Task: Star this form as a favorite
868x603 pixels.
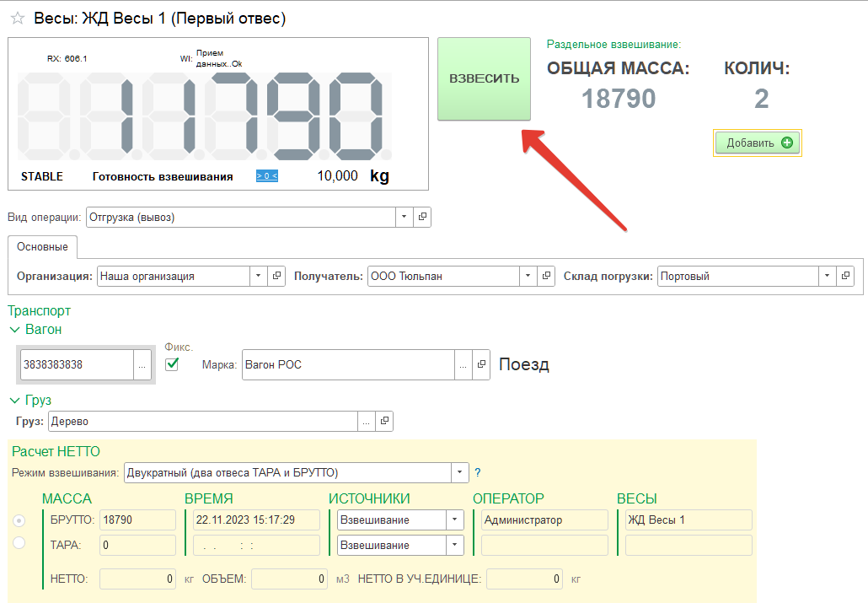Action: 17,19
